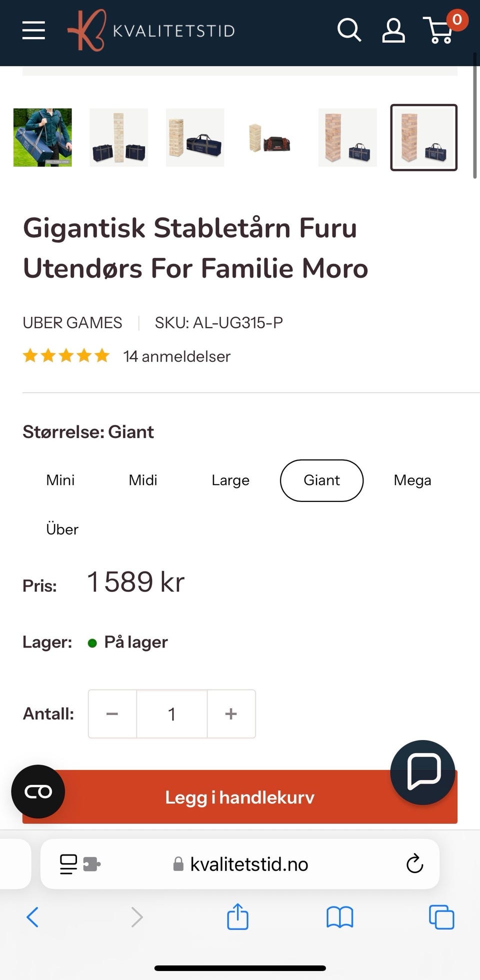View the shopping cart icon

(441, 30)
